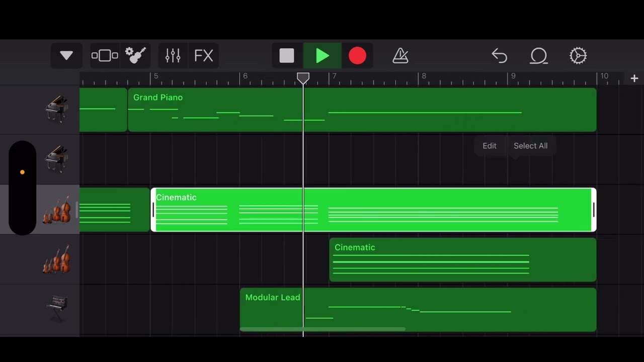Image resolution: width=644 pixels, height=362 pixels.
Task: Open song settings gear icon
Action: pyautogui.click(x=578, y=56)
